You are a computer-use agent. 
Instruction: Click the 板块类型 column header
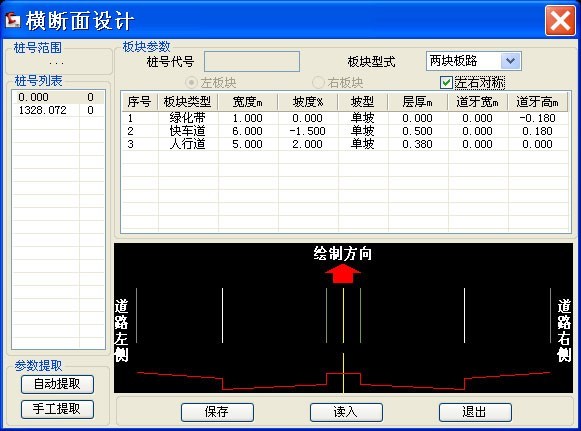pyautogui.click(x=188, y=102)
